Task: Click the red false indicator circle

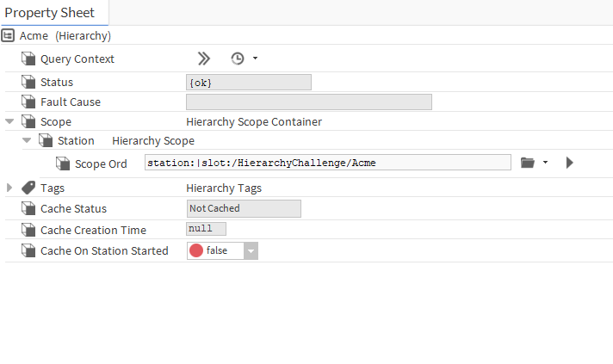Action: coord(196,250)
